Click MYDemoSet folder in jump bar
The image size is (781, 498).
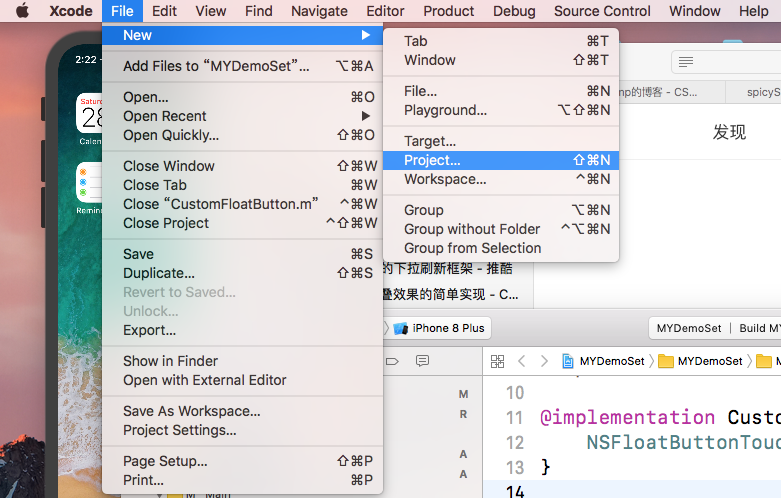(x=700, y=361)
